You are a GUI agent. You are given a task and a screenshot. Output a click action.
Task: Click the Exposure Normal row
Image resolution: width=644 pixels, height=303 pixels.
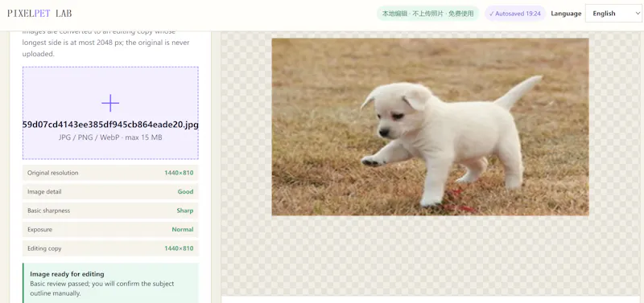110,229
